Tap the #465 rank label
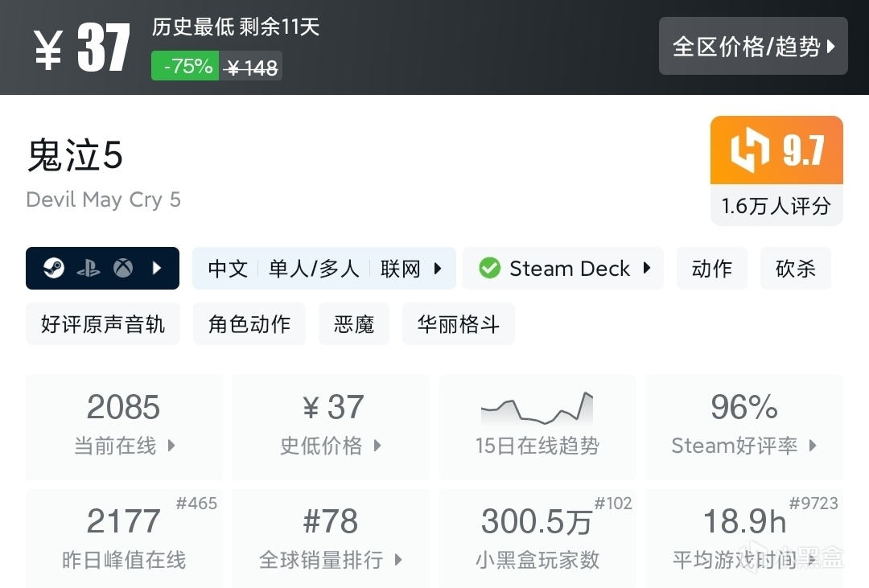 (197, 504)
